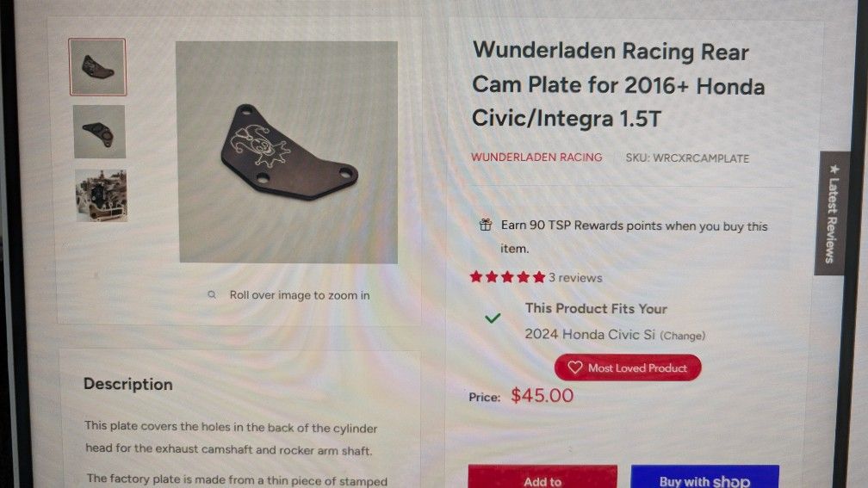Click the Description section heading
This screenshot has height=488, width=868.
[127, 384]
